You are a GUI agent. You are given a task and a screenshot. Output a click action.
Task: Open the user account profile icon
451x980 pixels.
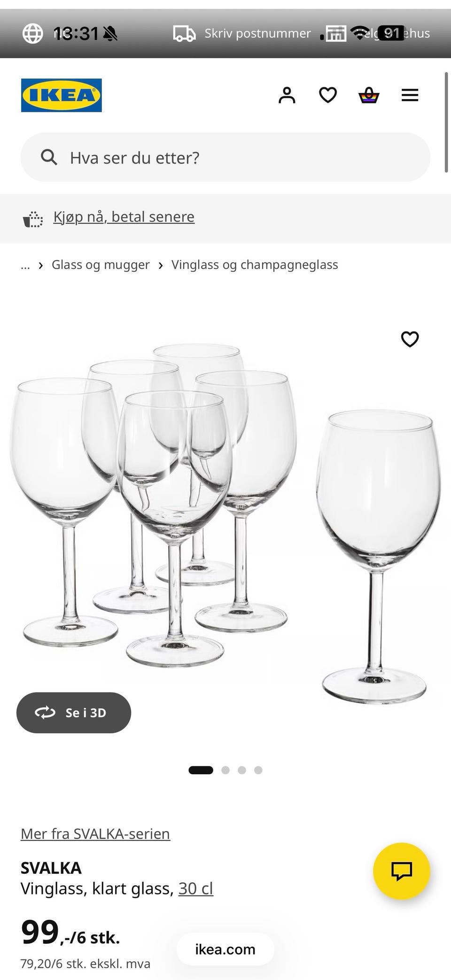(x=287, y=95)
